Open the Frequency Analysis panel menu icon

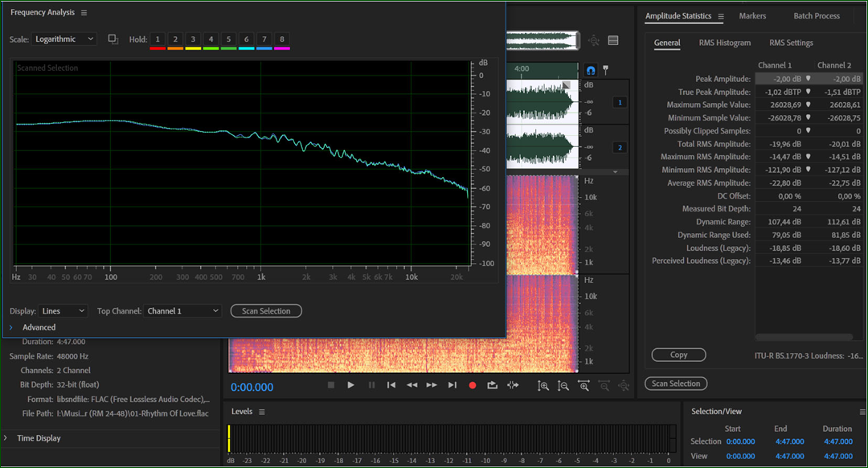[x=84, y=13]
